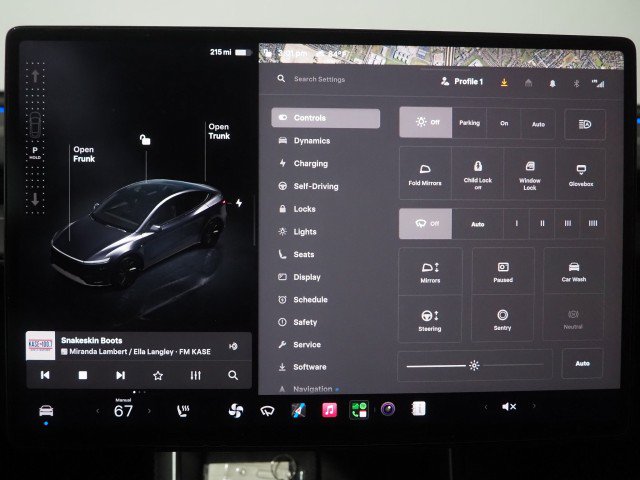Open the Glovebox
The image size is (640, 480).
click(581, 175)
